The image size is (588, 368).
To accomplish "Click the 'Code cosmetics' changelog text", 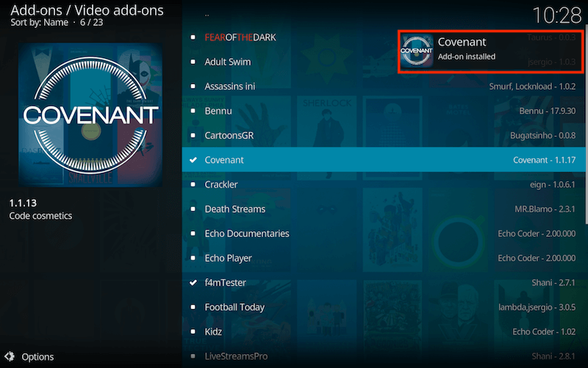I will pos(40,216).
